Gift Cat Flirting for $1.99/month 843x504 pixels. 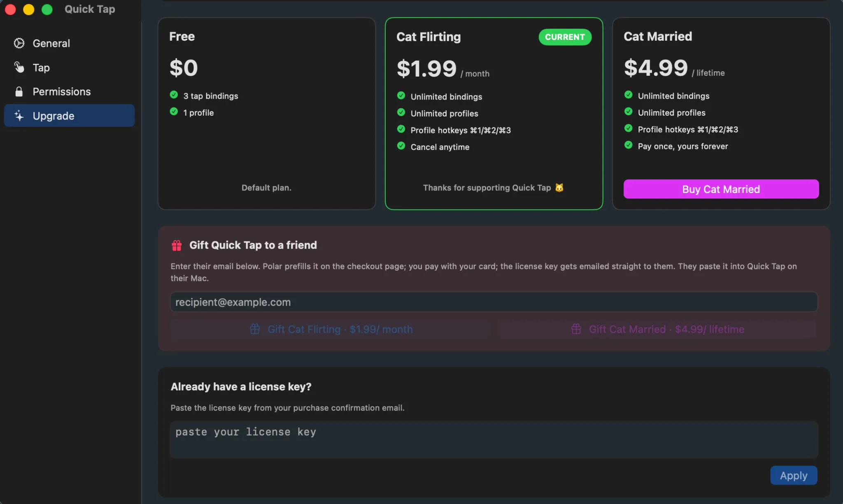coord(331,329)
